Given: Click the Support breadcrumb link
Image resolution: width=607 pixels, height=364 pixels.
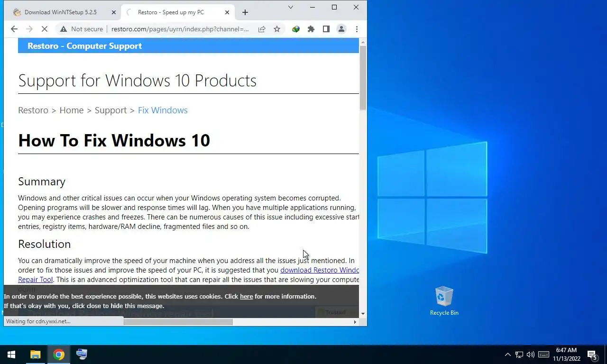Looking at the screenshot, I should 110,110.
